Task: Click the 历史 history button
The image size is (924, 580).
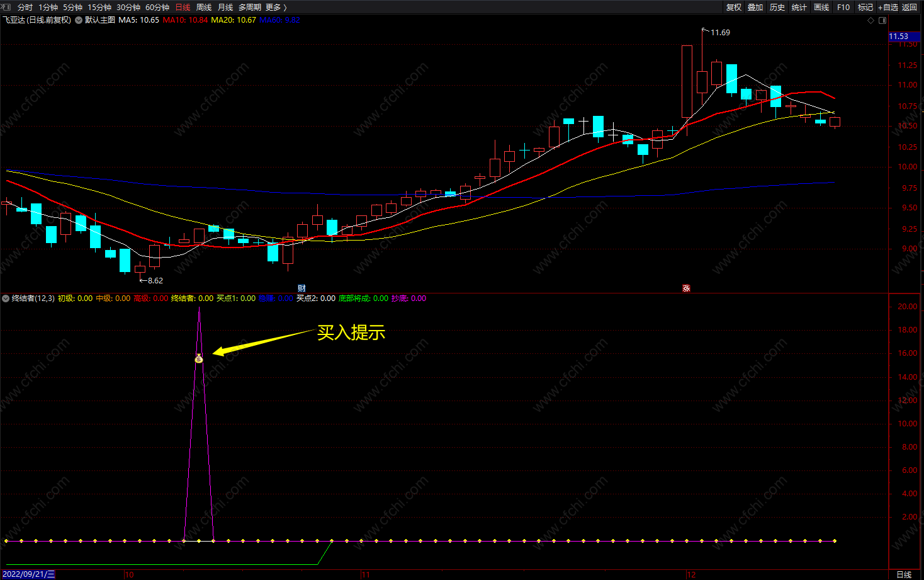Action: (x=777, y=8)
